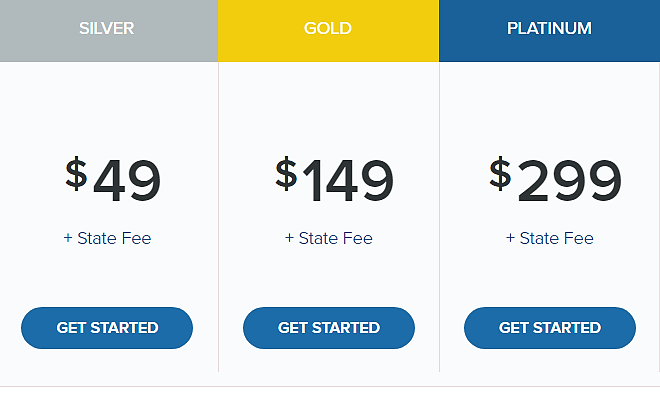
Task: Click the plus sign before Platinum's State Fee
Action: (x=510, y=238)
